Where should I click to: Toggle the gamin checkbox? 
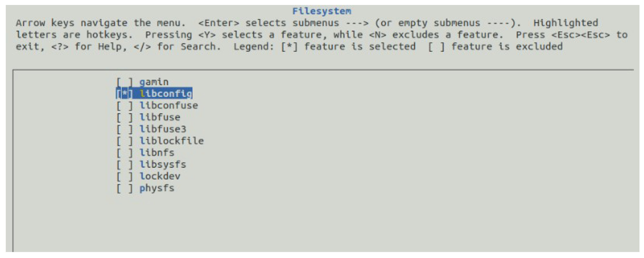tap(124, 82)
